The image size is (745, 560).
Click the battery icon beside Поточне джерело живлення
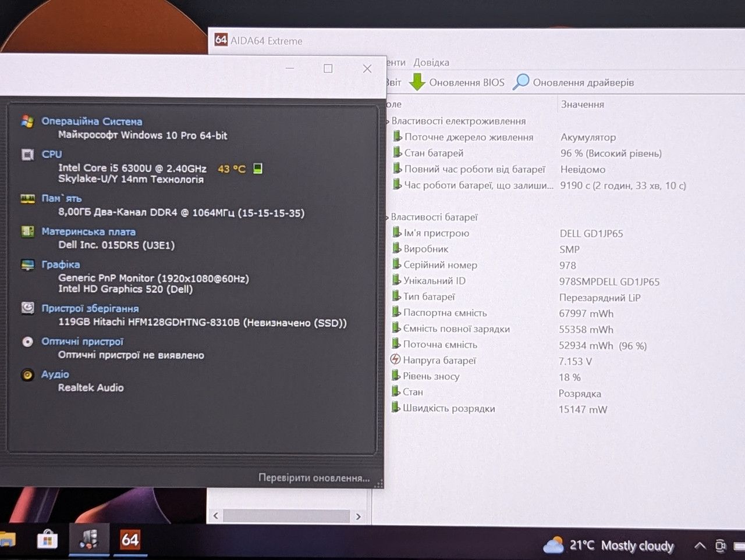(397, 136)
